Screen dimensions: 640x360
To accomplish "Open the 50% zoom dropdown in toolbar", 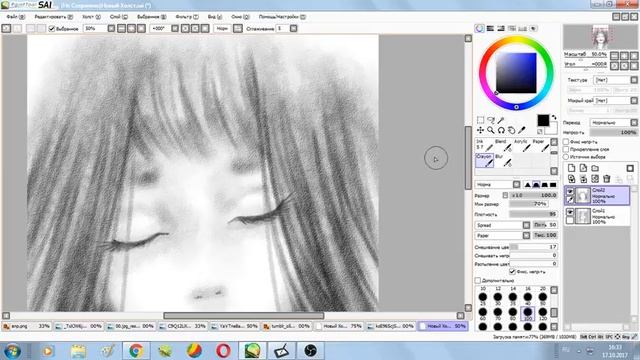I will (x=111, y=29).
